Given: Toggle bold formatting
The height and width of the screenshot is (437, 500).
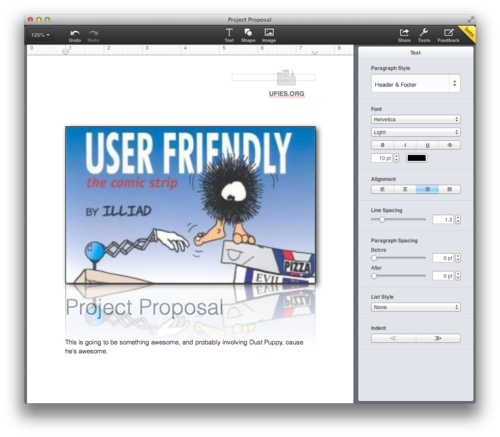Looking at the screenshot, I should coord(382,145).
